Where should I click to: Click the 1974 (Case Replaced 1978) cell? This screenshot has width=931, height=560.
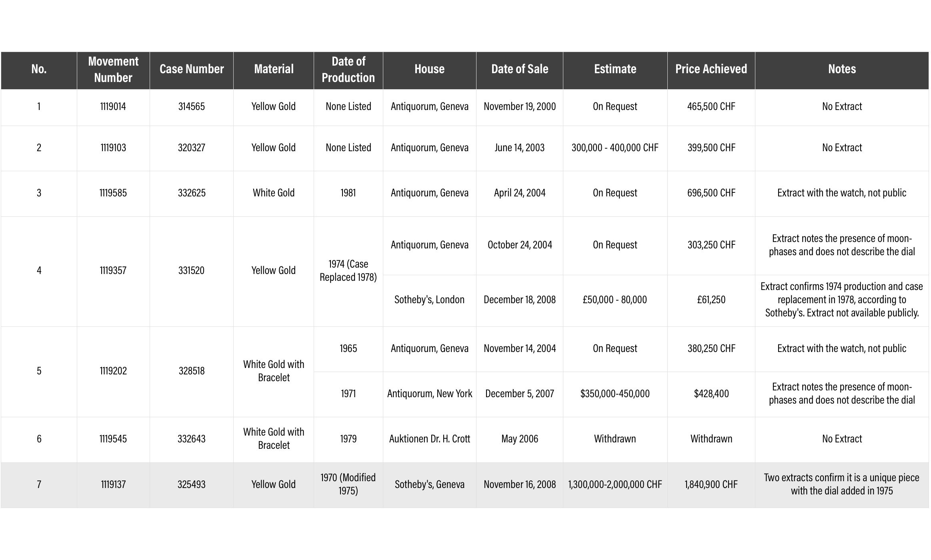click(x=348, y=271)
